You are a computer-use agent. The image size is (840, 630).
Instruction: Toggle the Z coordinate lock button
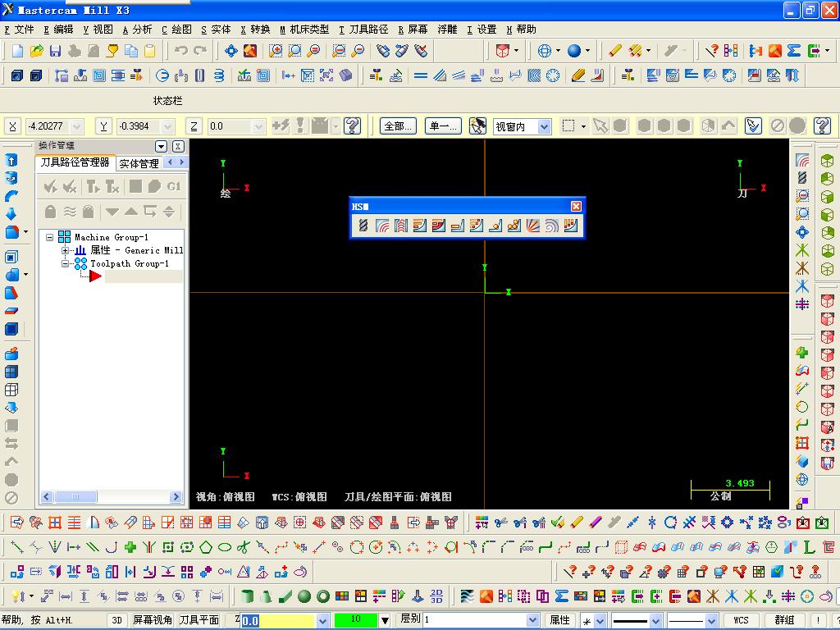[194, 126]
